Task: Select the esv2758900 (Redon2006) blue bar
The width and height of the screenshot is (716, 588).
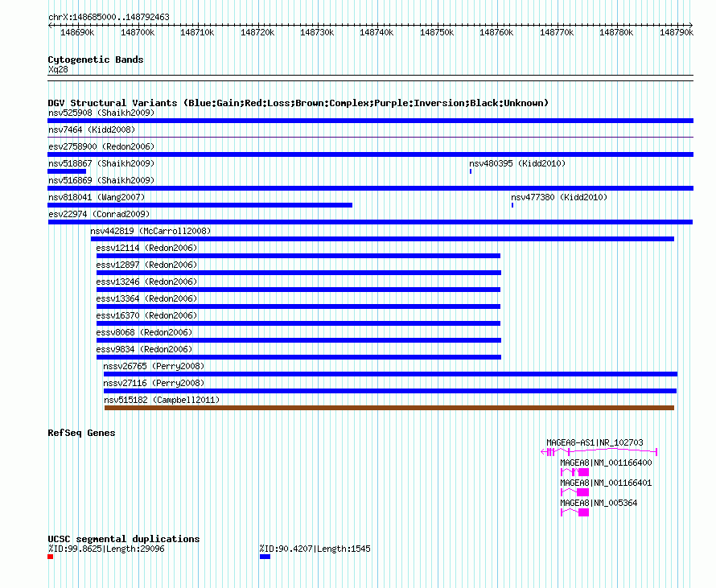Action: pos(370,154)
